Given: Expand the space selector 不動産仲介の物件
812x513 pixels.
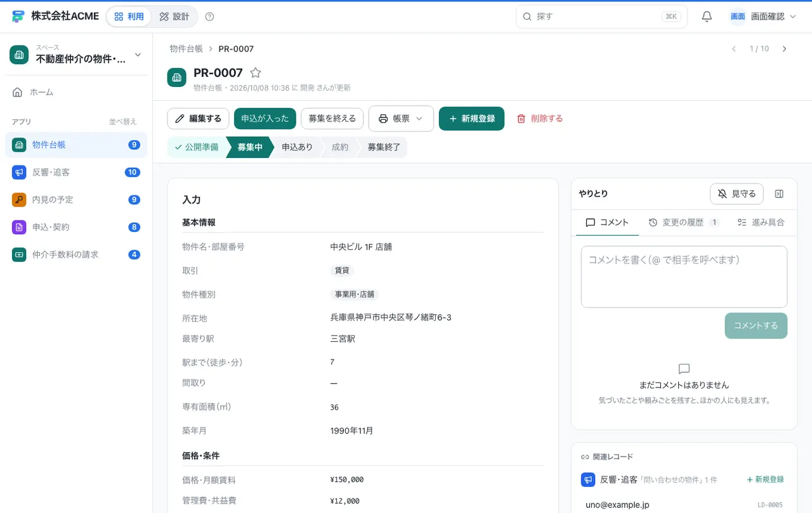Looking at the screenshot, I should (76, 55).
